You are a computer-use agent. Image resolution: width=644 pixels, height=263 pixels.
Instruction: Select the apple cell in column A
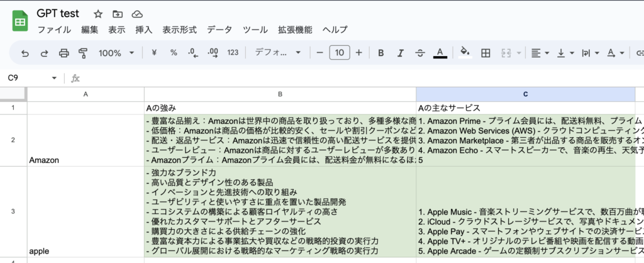86,211
